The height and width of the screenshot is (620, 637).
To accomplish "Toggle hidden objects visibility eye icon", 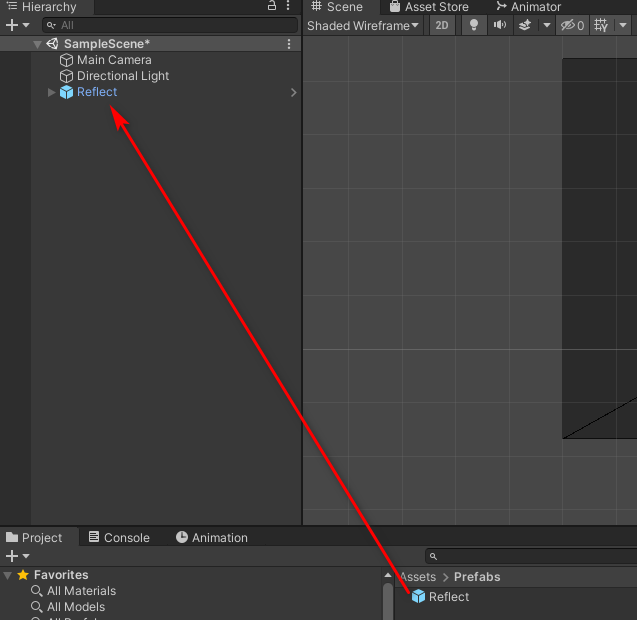I will [572, 25].
